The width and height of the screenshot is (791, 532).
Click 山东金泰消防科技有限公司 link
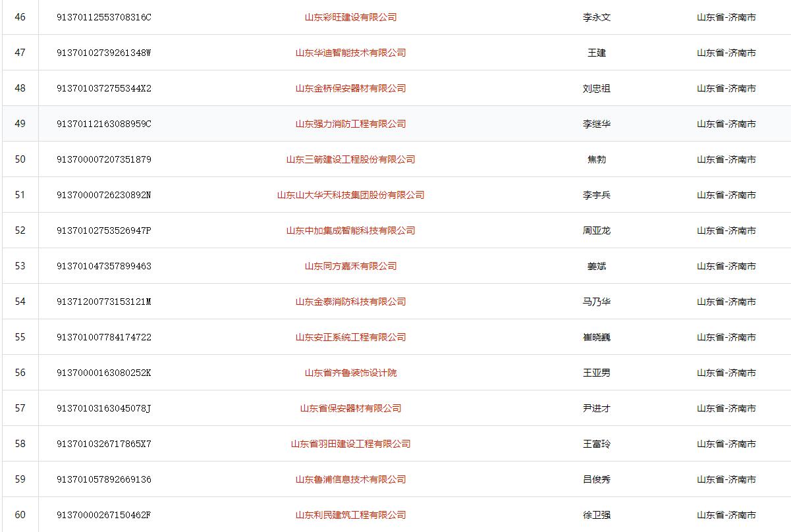tap(350, 302)
